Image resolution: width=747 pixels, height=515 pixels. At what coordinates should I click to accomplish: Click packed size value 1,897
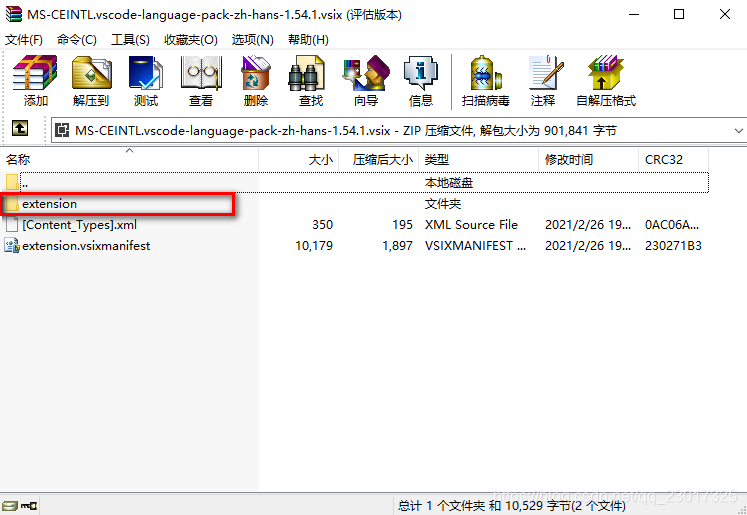pyautogui.click(x=397, y=246)
